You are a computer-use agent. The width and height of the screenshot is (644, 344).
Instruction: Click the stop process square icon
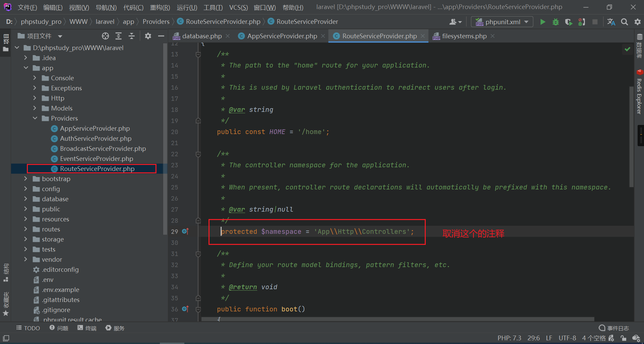pyautogui.click(x=595, y=22)
